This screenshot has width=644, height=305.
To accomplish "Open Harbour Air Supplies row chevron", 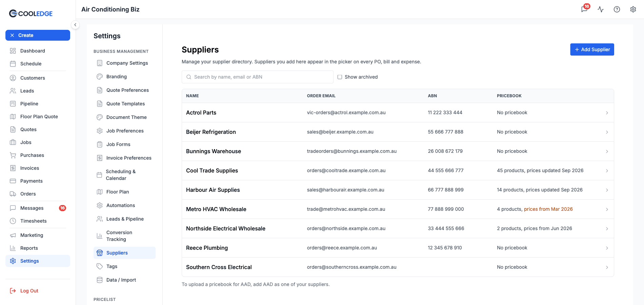I will pos(607,190).
